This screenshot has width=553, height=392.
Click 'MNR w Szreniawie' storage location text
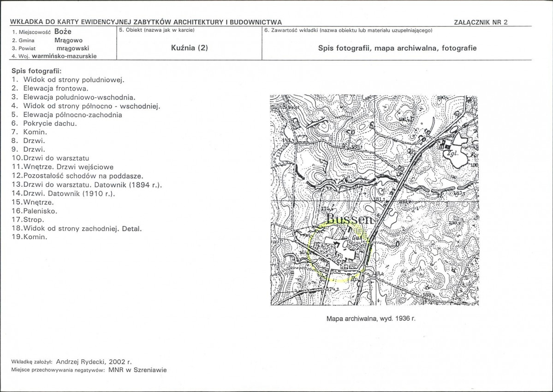[137, 370]
